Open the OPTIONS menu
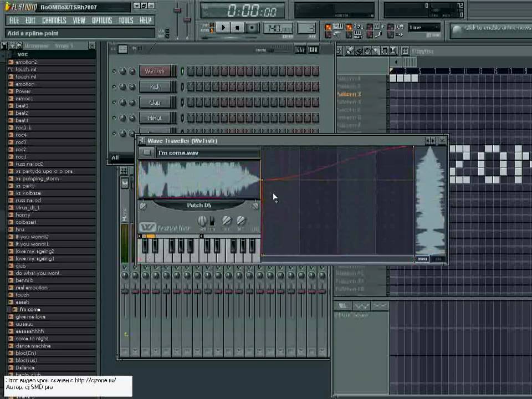The image size is (532, 399). pos(102,21)
